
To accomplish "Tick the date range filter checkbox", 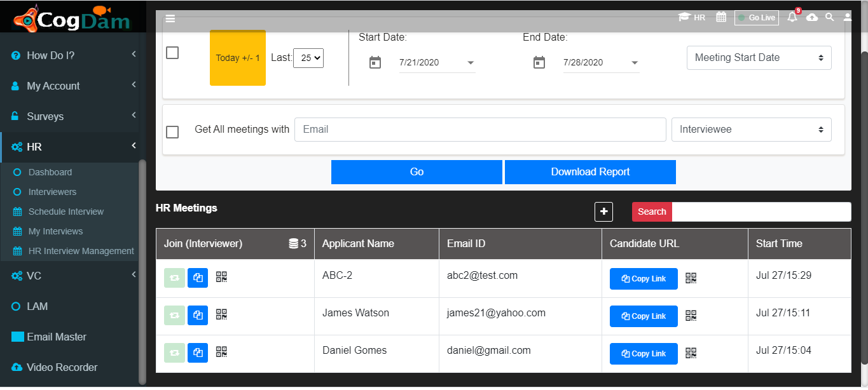I will [172, 53].
